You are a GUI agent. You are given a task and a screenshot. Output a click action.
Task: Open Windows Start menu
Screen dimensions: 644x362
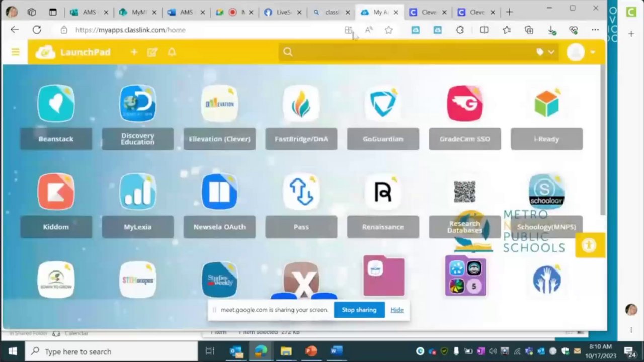[13, 351]
